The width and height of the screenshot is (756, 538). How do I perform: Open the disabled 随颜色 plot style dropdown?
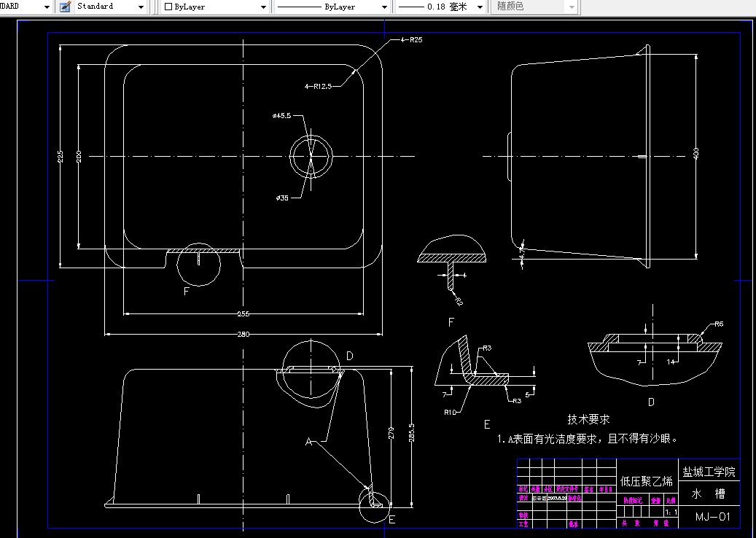573,7
